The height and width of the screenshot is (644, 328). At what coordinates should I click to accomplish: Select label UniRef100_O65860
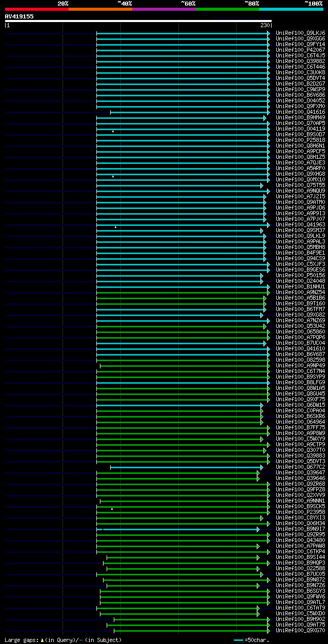[300, 332]
